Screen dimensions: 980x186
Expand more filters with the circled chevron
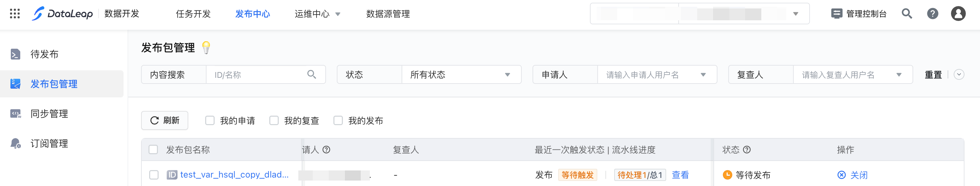coord(959,75)
